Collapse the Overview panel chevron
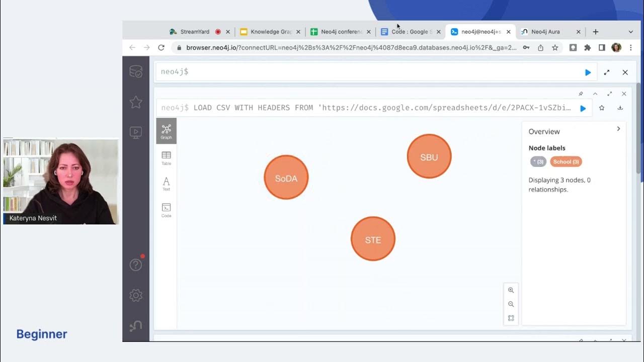This screenshot has width=644, height=362. [x=618, y=129]
